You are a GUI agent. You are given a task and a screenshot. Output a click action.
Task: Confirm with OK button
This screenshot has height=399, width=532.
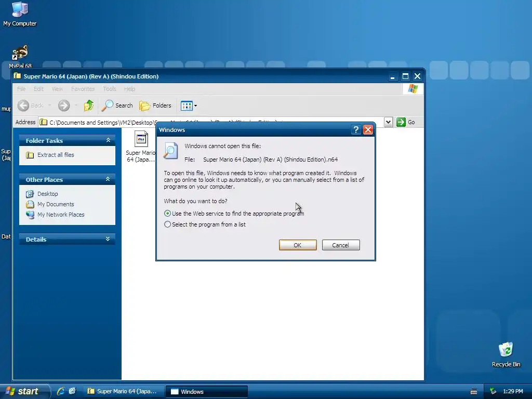pyautogui.click(x=298, y=245)
